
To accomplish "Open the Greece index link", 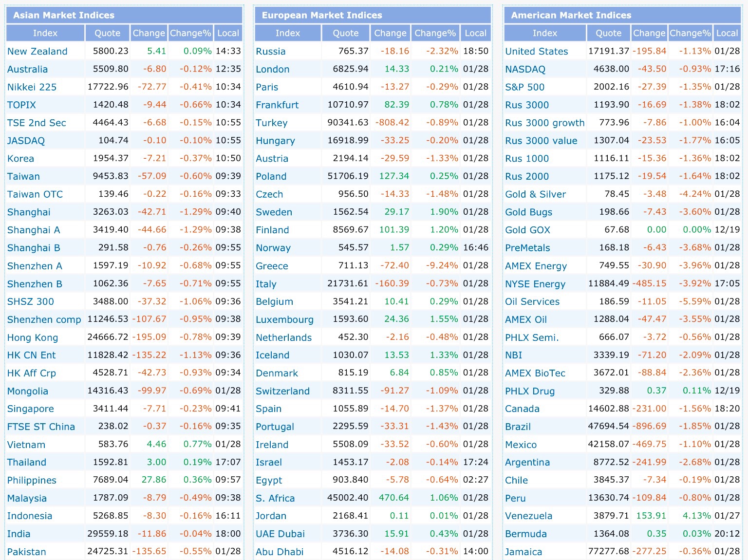I will (x=272, y=266).
